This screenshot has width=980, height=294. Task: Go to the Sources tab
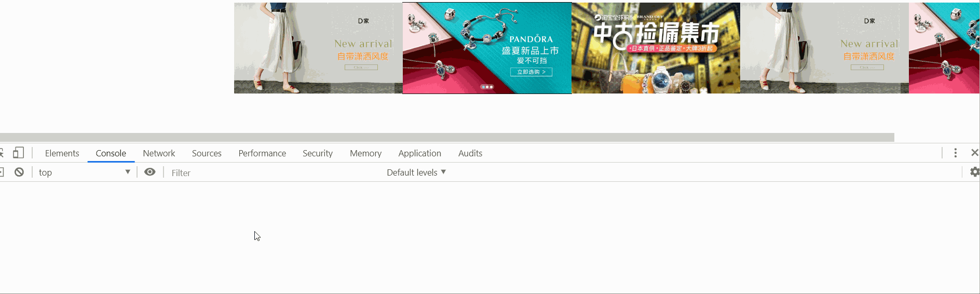coord(207,153)
